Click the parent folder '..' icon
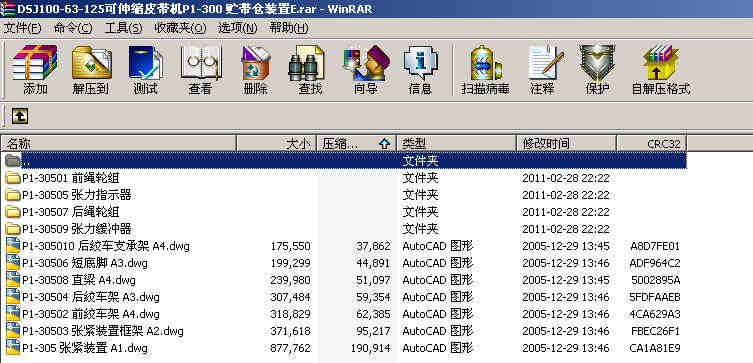Screen dimensions: 753x363 tap(13, 161)
